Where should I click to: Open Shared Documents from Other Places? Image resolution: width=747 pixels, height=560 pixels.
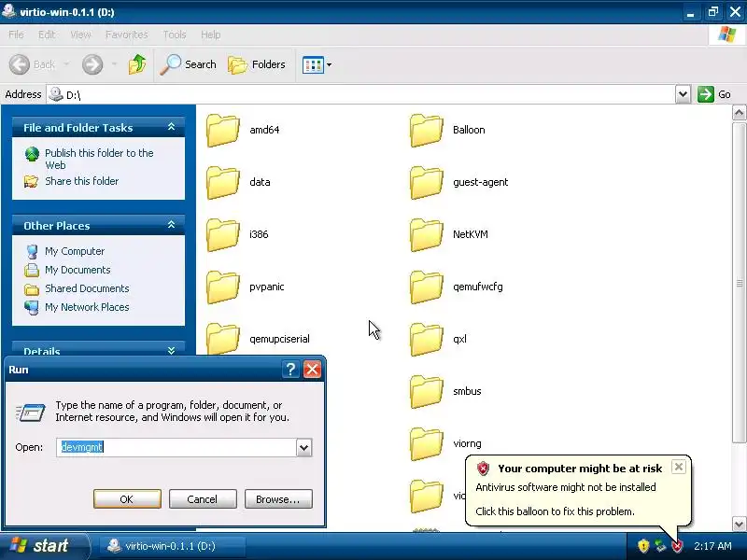point(87,288)
